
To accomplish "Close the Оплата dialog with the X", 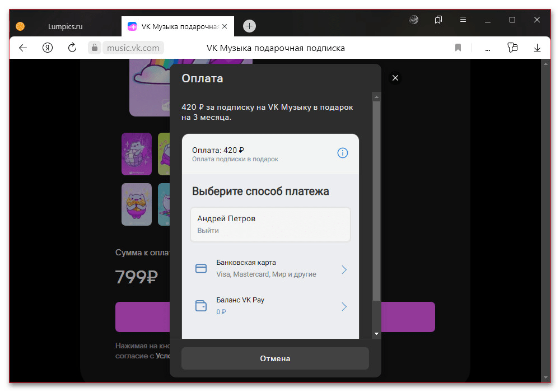I will tap(395, 78).
